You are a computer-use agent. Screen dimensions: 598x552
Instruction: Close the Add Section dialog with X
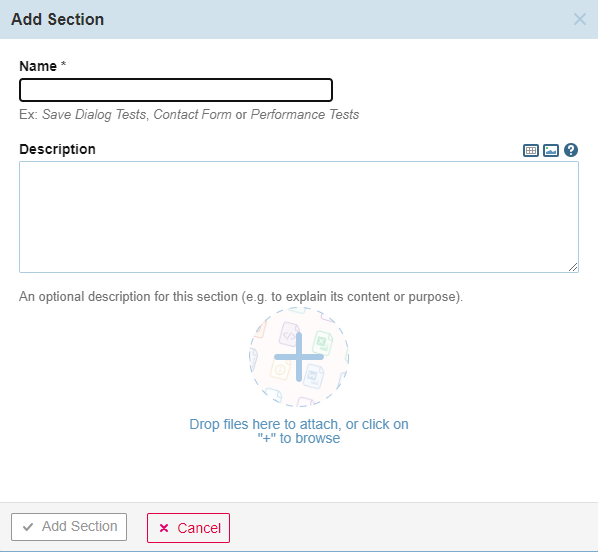pyautogui.click(x=580, y=19)
